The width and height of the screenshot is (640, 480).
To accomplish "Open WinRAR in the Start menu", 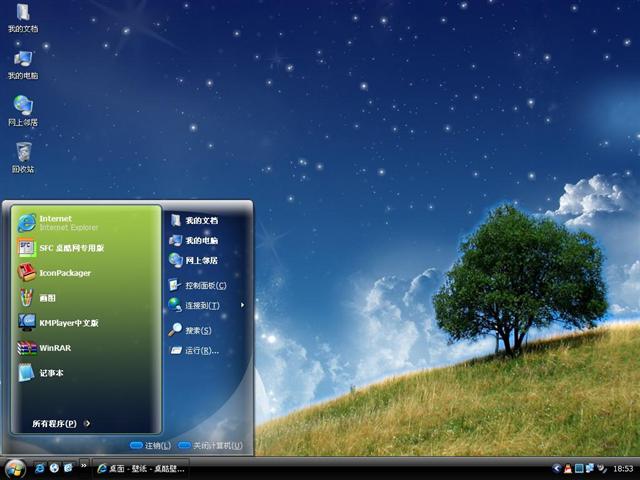I will (x=55, y=348).
